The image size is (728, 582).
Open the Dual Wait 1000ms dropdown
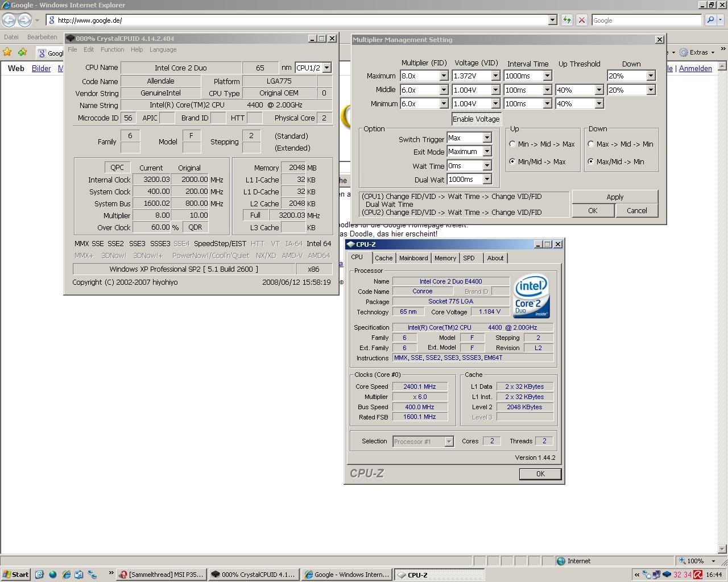pos(487,179)
